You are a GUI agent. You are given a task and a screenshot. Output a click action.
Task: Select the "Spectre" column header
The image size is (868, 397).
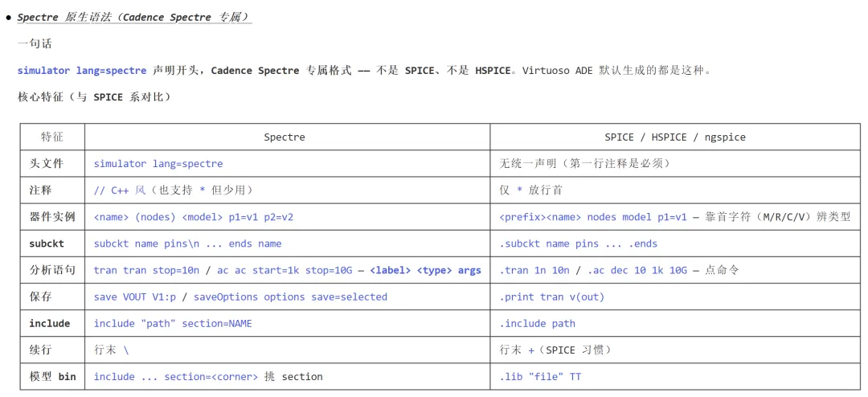(x=285, y=137)
